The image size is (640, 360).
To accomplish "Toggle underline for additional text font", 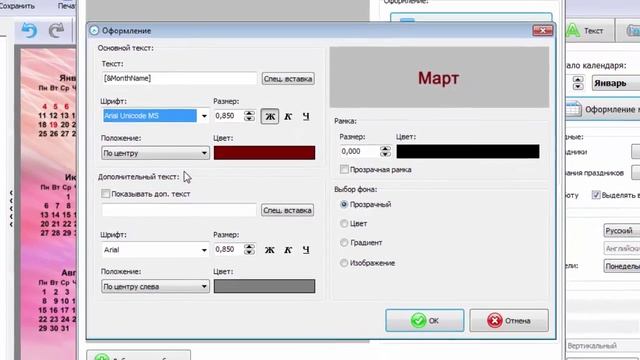I will [x=306, y=250].
